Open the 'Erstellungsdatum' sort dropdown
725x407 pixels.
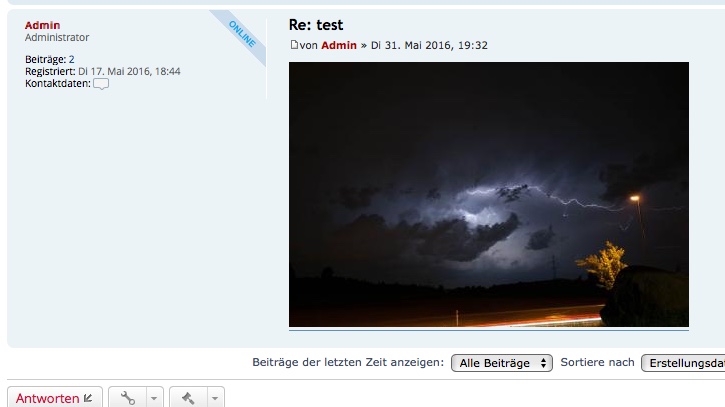coord(683,363)
